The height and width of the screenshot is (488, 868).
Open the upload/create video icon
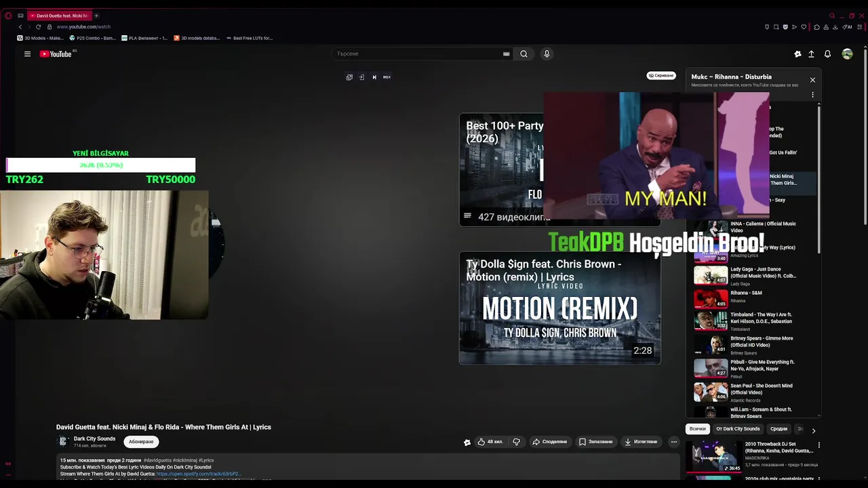tap(811, 54)
